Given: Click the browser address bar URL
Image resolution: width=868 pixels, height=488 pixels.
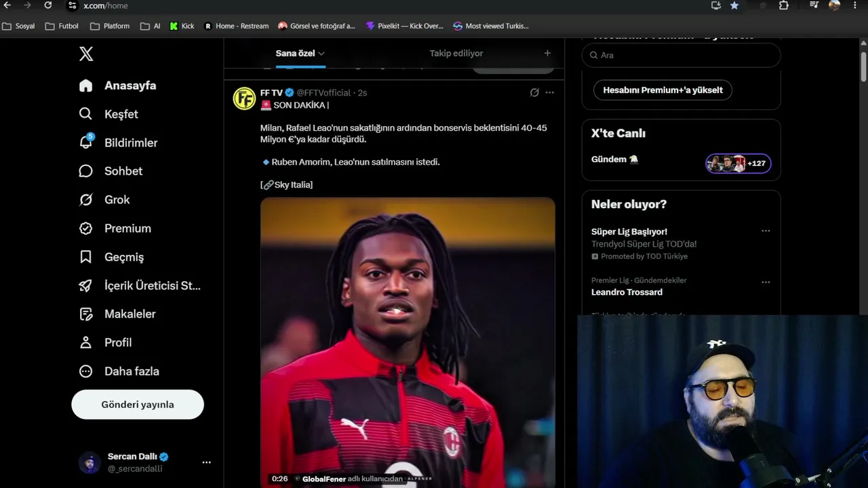Looking at the screenshot, I should tap(106, 5).
